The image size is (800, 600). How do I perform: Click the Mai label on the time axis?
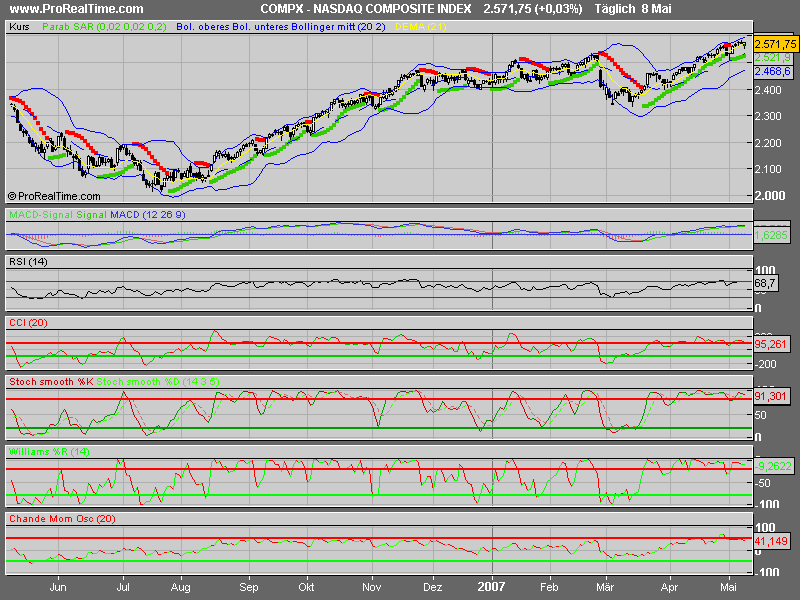728,587
